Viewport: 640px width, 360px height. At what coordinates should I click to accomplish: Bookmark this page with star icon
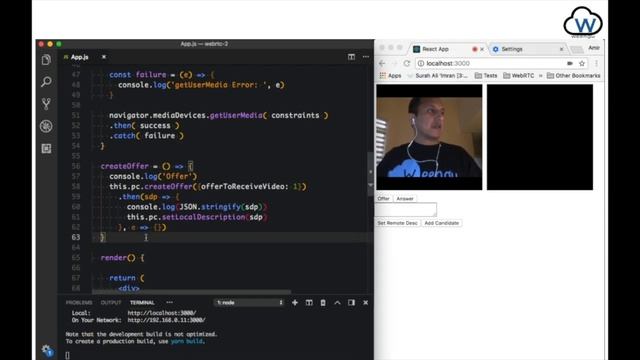pos(582,63)
